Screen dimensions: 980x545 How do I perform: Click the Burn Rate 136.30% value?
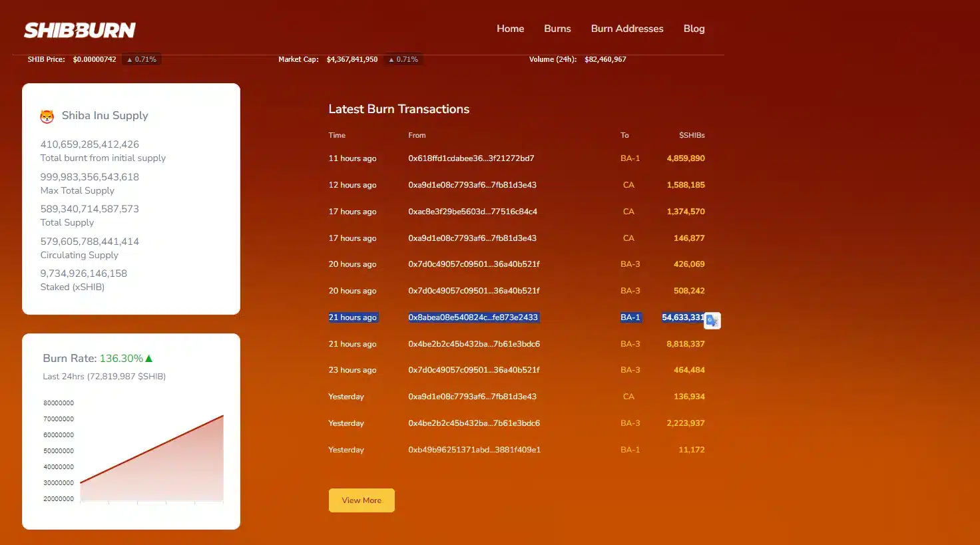pyautogui.click(x=121, y=358)
